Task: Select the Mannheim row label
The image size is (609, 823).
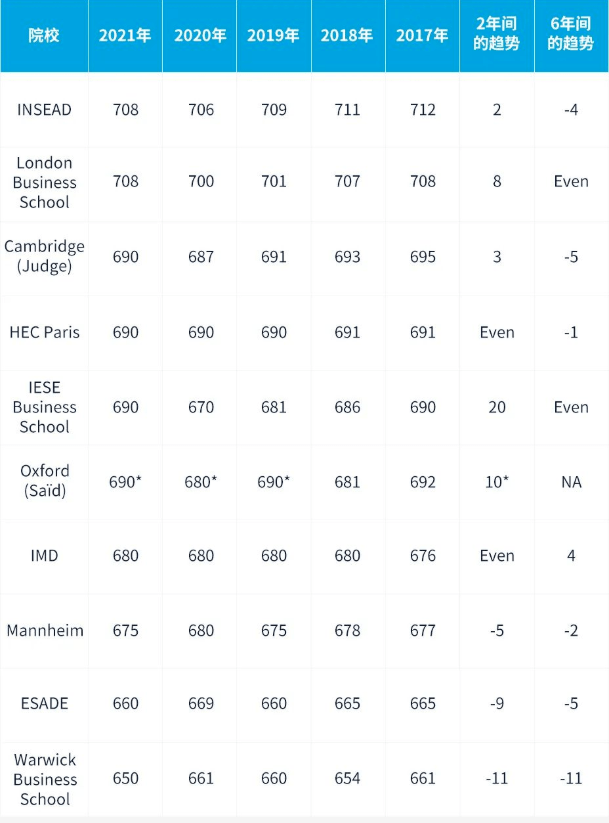Action: [x=44, y=630]
